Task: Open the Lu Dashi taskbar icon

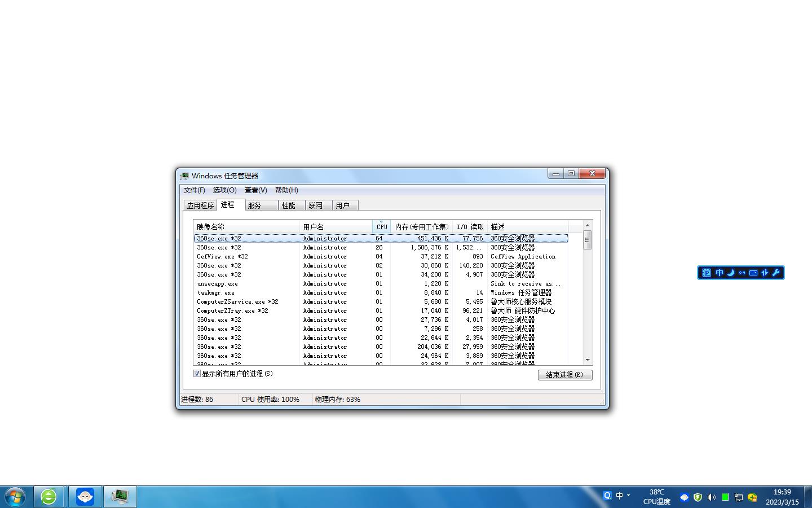Action: pyautogui.click(x=85, y=497)
